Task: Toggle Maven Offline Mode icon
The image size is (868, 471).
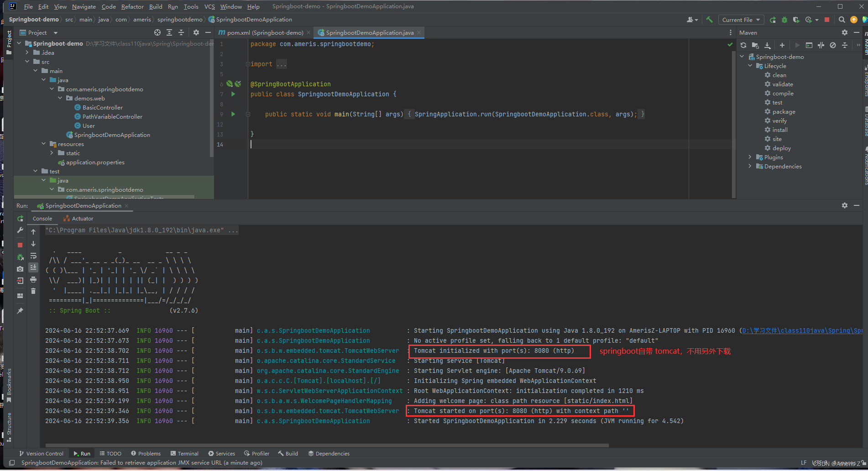Action: [821, 45]
